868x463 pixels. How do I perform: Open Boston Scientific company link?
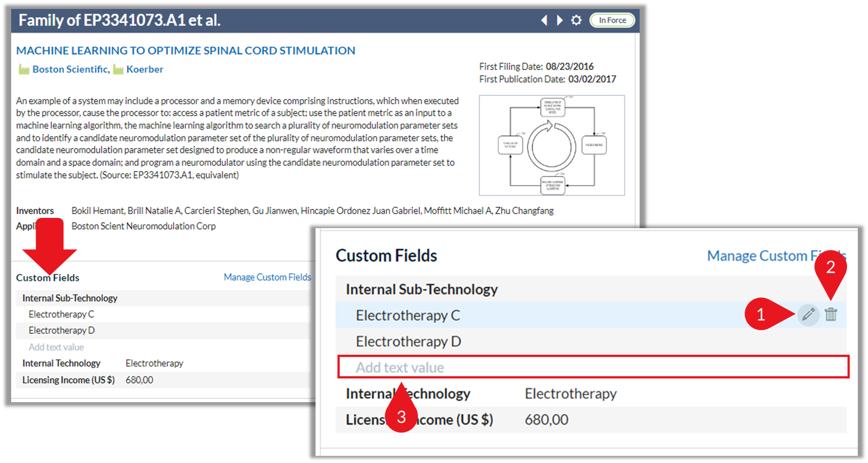(x=71, y=69)
